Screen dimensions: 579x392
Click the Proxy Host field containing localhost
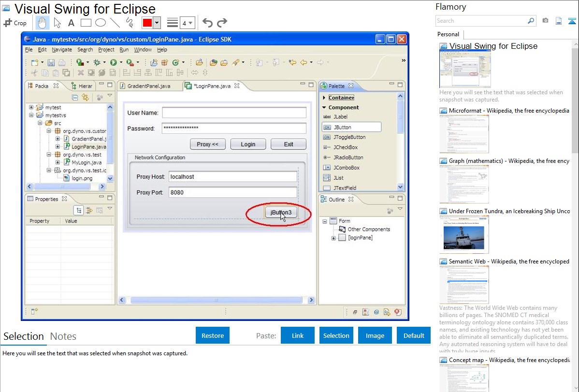[x=232, y=176]
